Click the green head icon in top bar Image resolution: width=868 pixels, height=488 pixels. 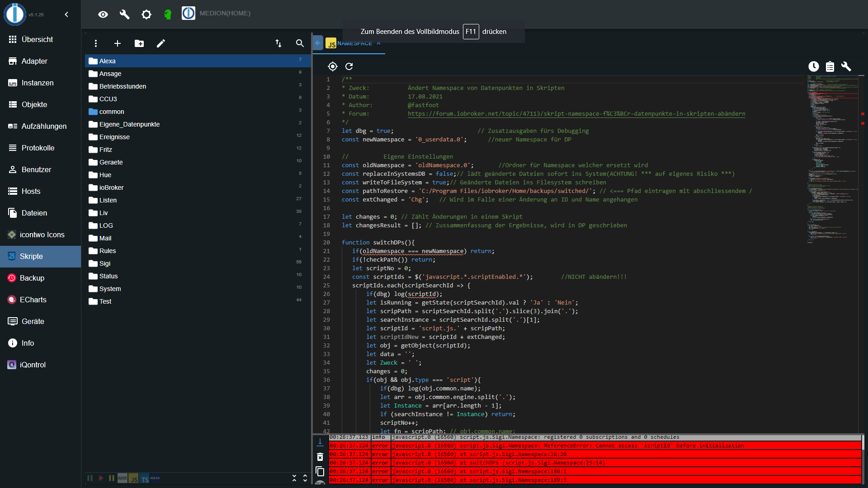[x=168, y=14]
